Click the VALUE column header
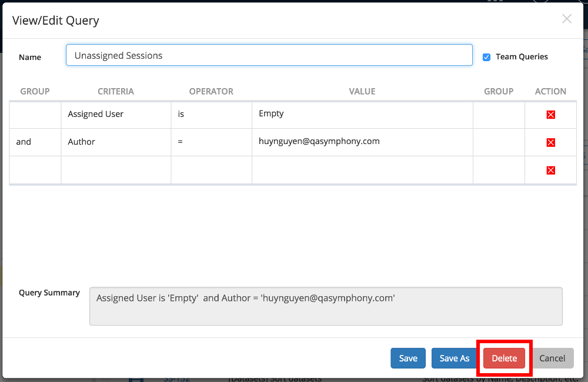The width and height of the screenshot is (588, 382). click(362, 92)
